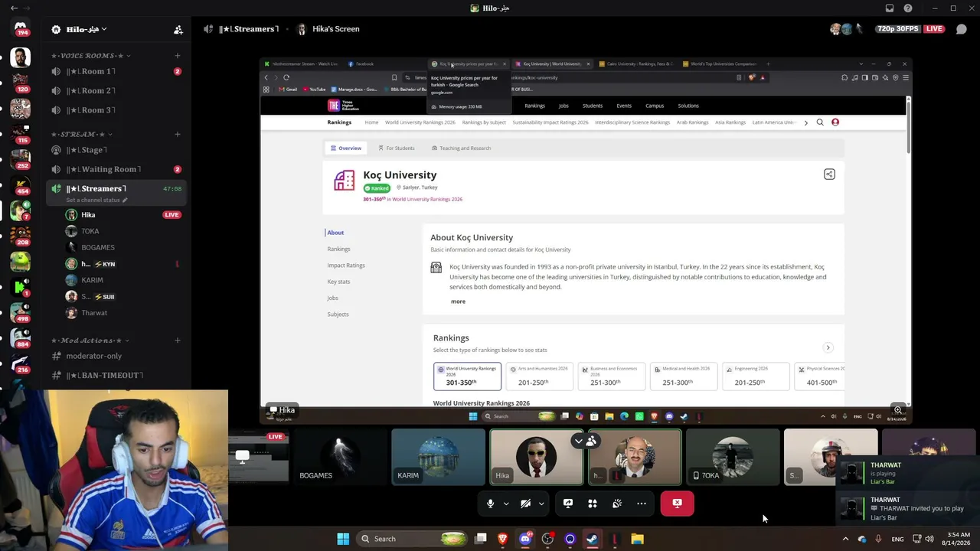
Task: Switch to For Students tab in stream
Action: [396, 148]
